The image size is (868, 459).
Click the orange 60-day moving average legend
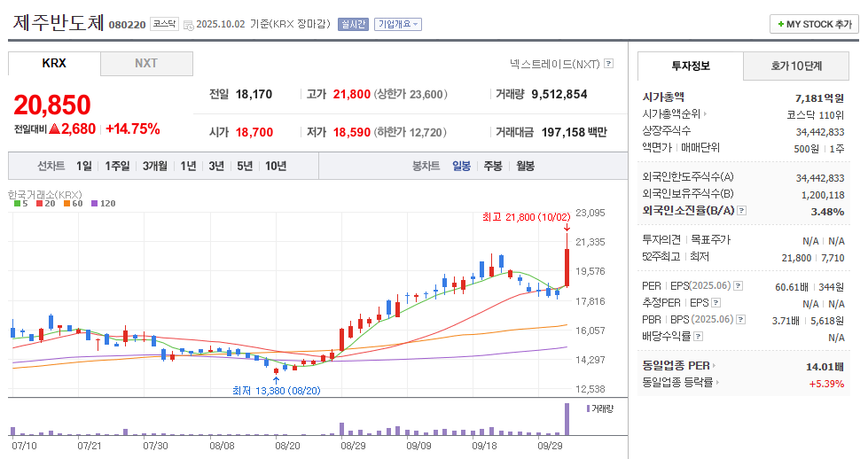[x=73, y=204]
